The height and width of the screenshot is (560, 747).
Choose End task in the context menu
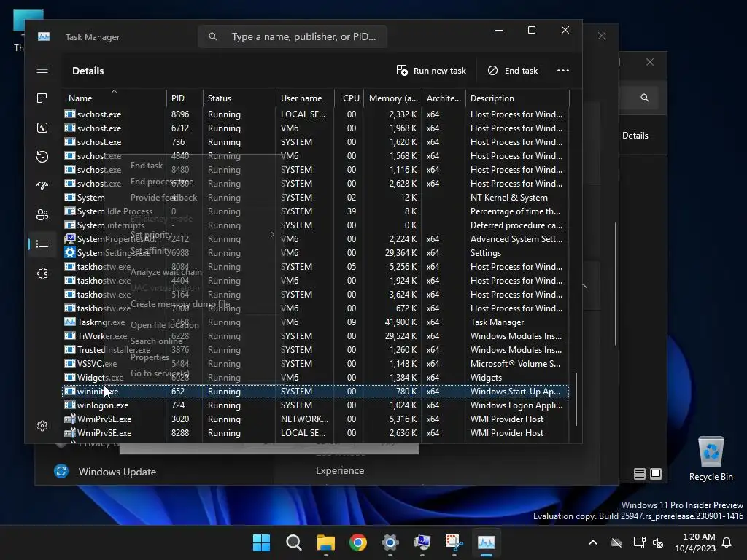(147, 166)
